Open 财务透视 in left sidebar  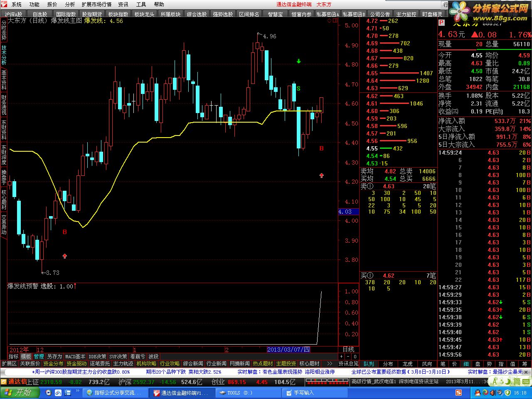click(x=4, y=105)
